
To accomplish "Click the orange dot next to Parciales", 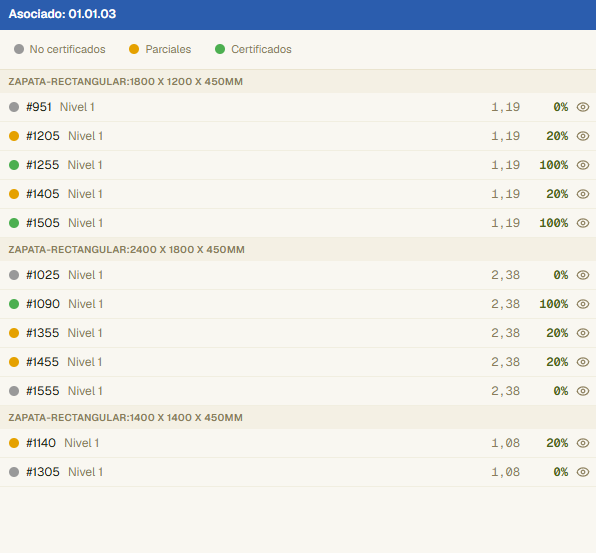I will [134, 49].
